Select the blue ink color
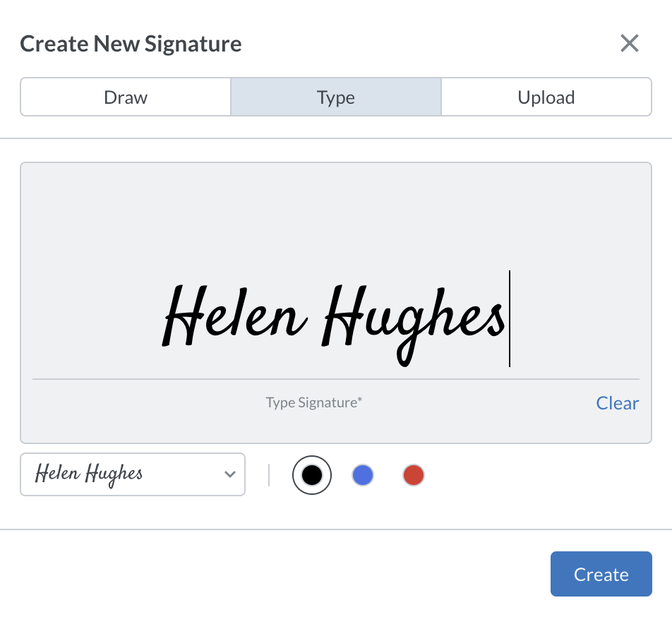672x617 pixels. 362,475
